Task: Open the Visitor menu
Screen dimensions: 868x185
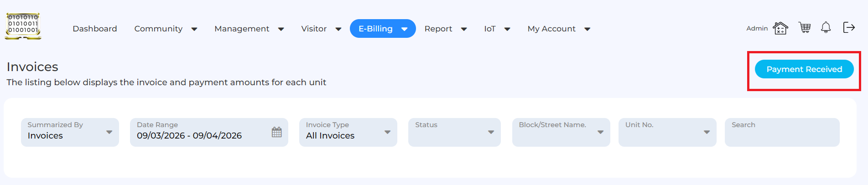Action: [x=321, y=29]
